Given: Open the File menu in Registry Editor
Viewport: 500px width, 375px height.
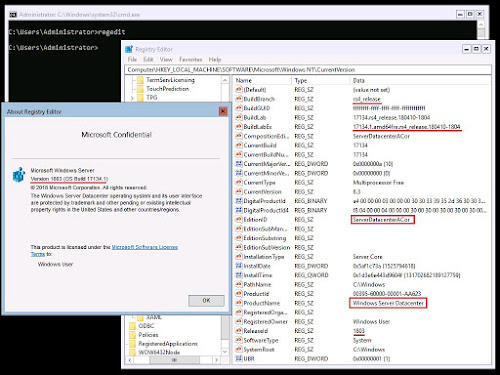Looking at the screenshot, I should [x=132, y=59].
